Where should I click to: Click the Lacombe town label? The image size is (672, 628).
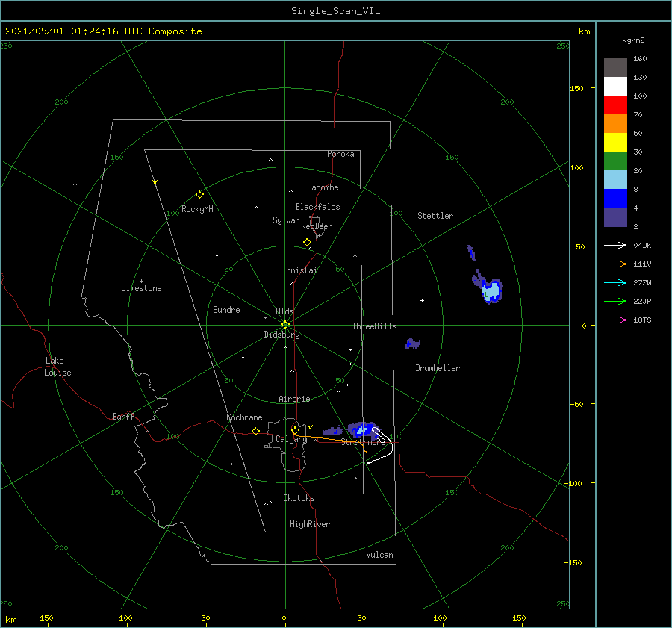click(323, 187)
